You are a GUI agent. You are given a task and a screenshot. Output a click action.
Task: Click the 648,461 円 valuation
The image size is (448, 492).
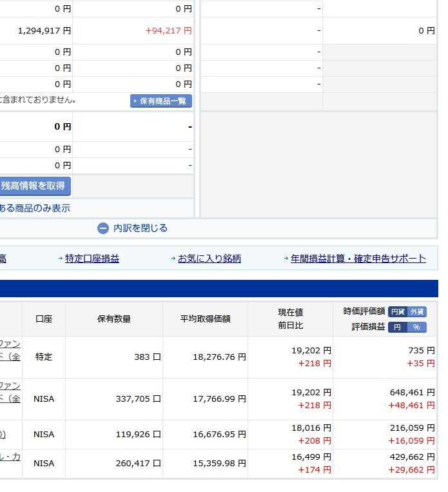tap(413, 393)
